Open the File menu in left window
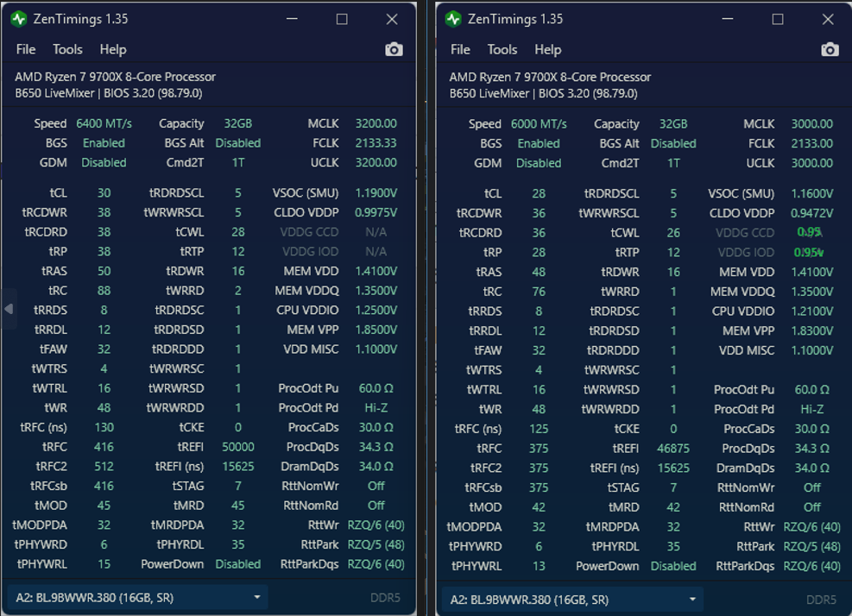The image size is (852, 616). (x=26, y=49)
